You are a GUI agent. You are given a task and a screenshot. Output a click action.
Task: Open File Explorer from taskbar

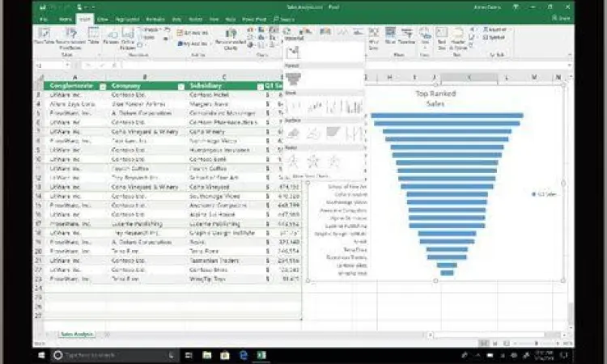tap(207, 355)
